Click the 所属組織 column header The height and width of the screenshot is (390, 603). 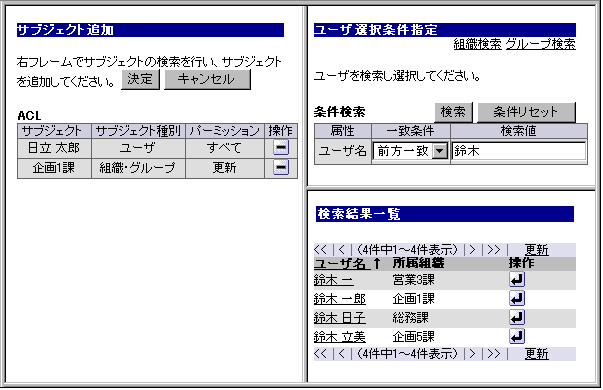click(x=418, y=263)
